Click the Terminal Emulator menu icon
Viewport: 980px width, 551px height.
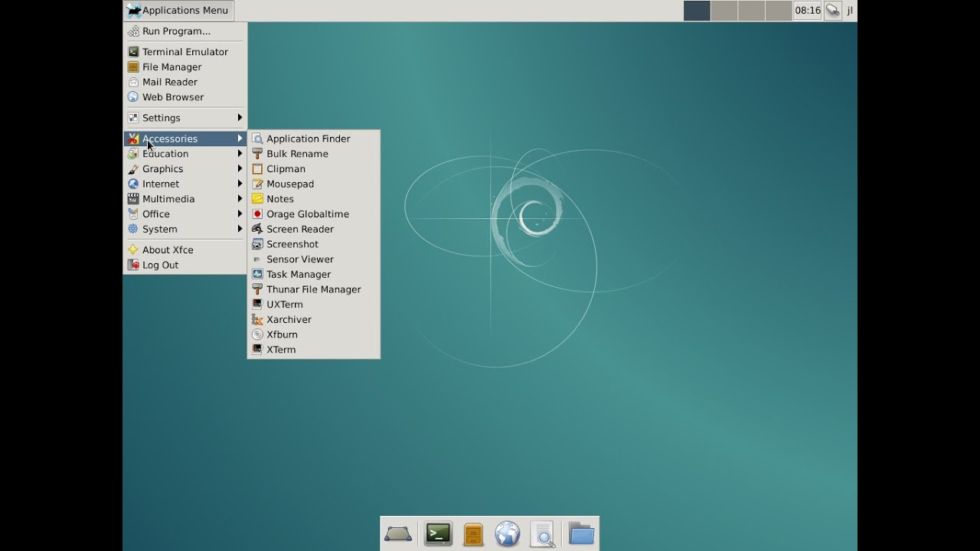(x=133, y=52)
